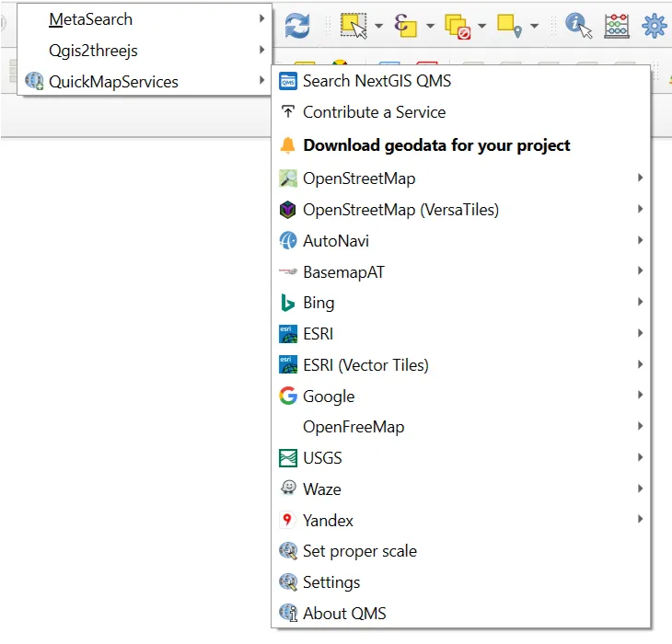This screenshot has height=644, width=672.
Task: Click Deselect features from all layers icon
Action: [458, 27]
